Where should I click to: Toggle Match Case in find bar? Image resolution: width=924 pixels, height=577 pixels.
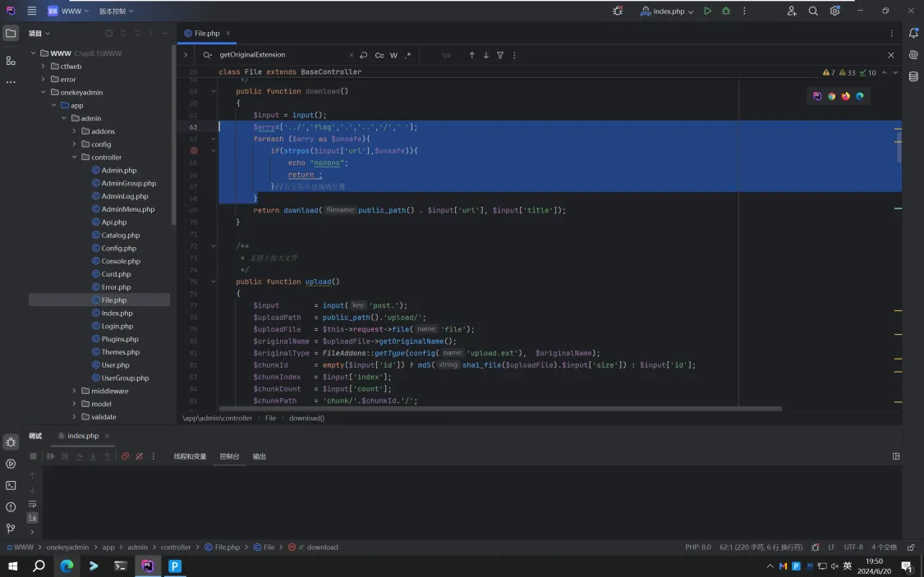point(379,55)
